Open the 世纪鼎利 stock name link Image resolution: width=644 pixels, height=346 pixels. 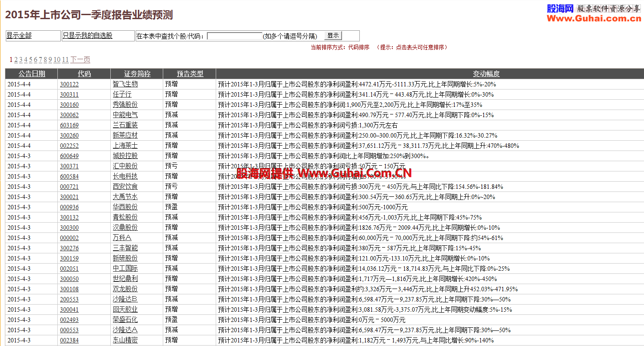click(x=125, y=279)
